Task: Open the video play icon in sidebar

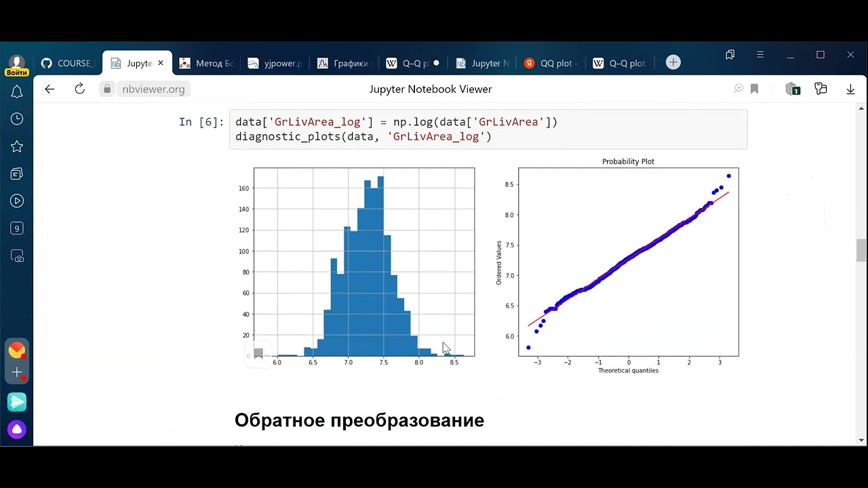Action: [x=17, y=201]
